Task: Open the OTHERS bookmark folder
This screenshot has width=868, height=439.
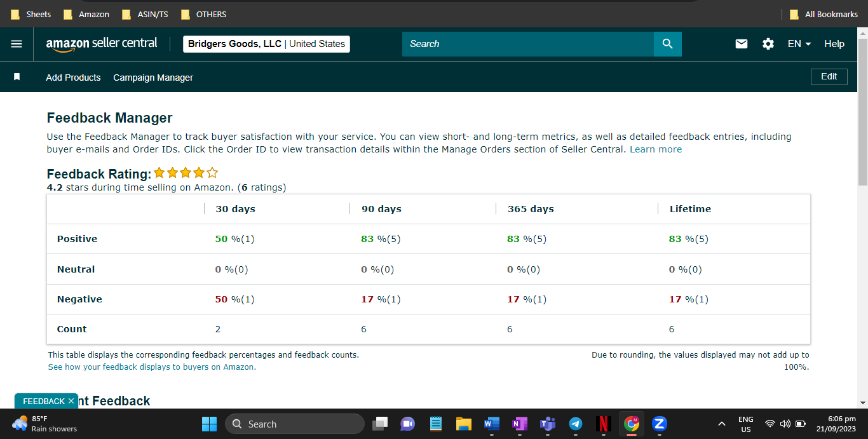Action: click(204, 14)
